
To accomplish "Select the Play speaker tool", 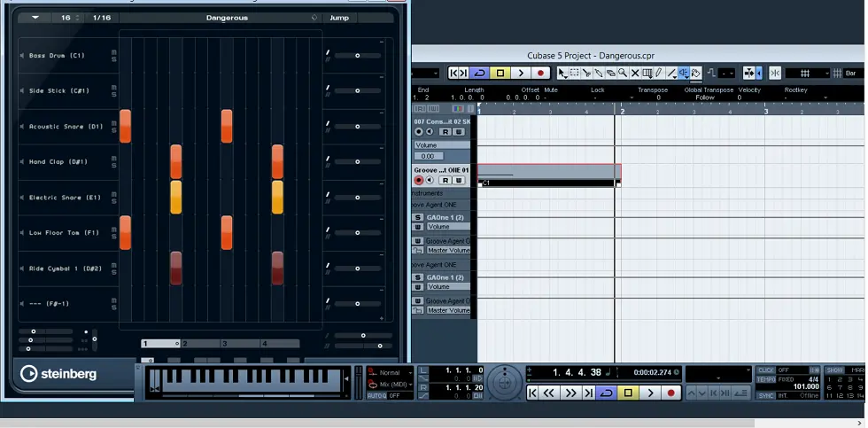I will click(684, 73).
